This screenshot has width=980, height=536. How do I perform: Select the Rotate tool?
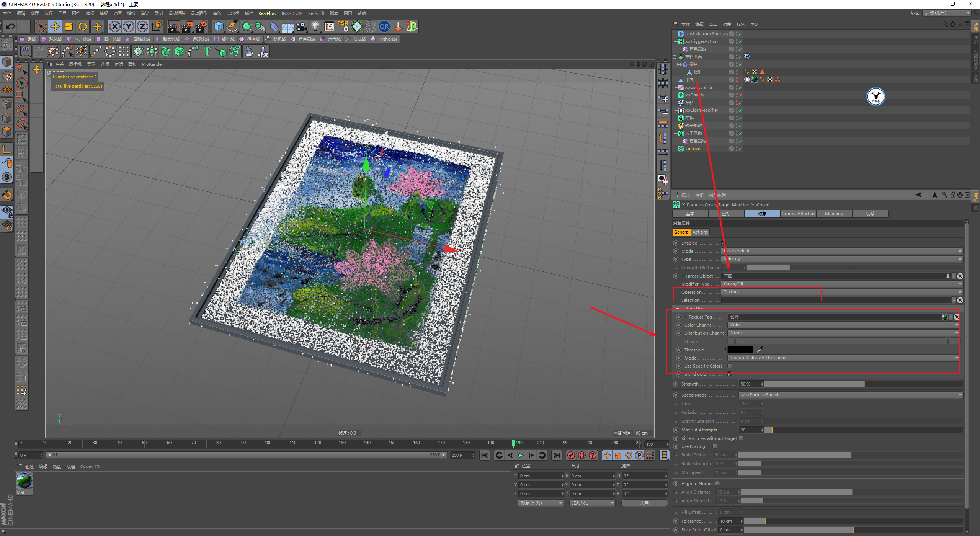[x=83, y=26]
